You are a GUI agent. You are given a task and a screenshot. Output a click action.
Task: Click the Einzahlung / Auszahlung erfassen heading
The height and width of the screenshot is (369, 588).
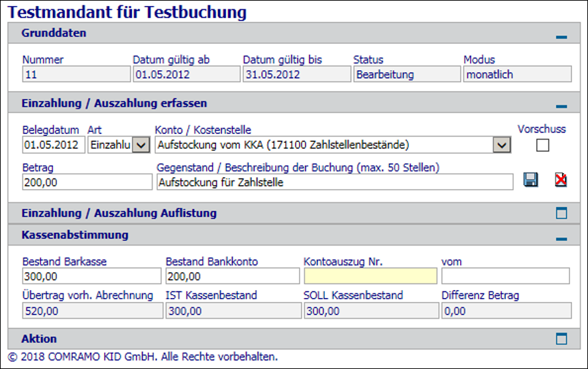[114, 104]
